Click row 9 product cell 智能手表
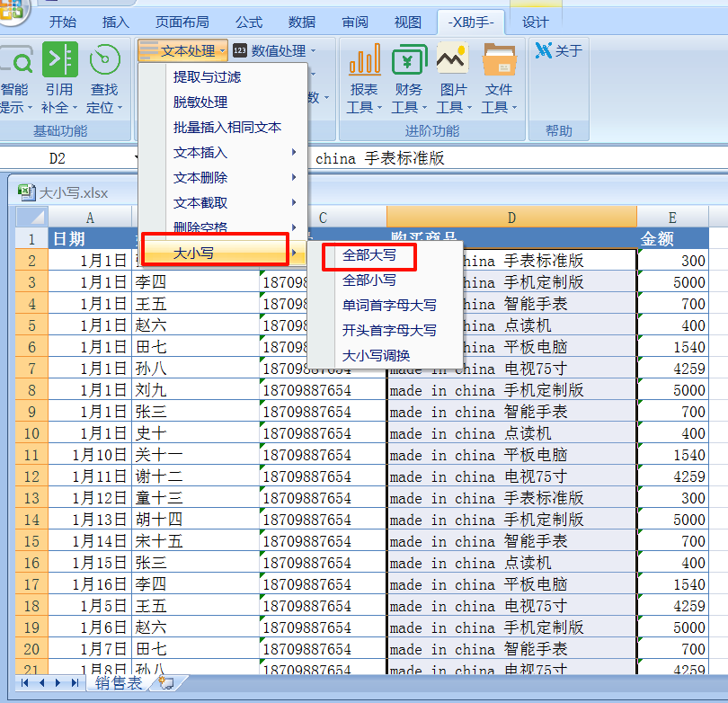This screenshot has width=728, height=703. coord(511,412)
